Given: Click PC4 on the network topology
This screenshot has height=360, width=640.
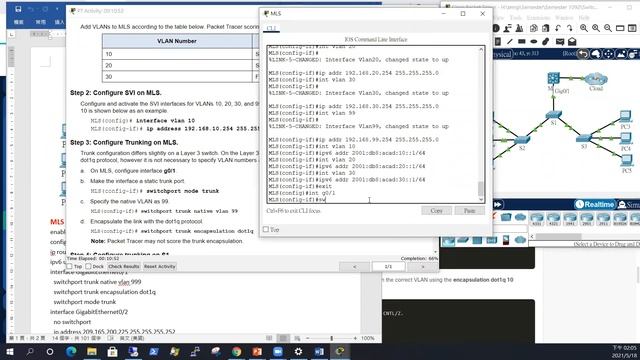Looking at the screenshot, I should (x=626, y=138).
